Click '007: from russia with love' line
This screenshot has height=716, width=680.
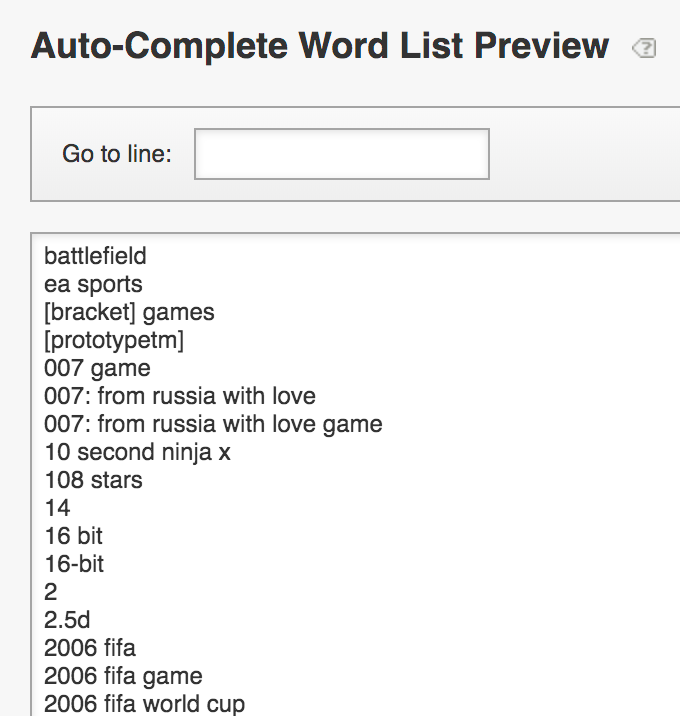[x=180, y=396]
